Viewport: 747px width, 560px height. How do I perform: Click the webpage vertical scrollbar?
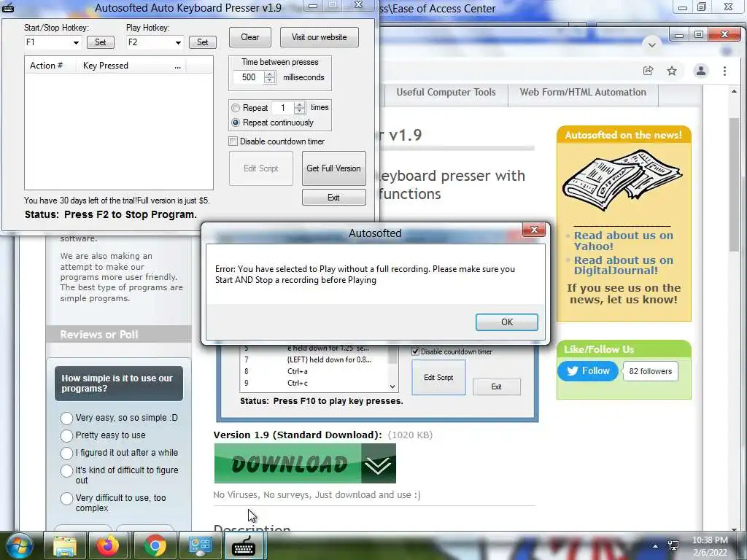[x=734, y=183]
